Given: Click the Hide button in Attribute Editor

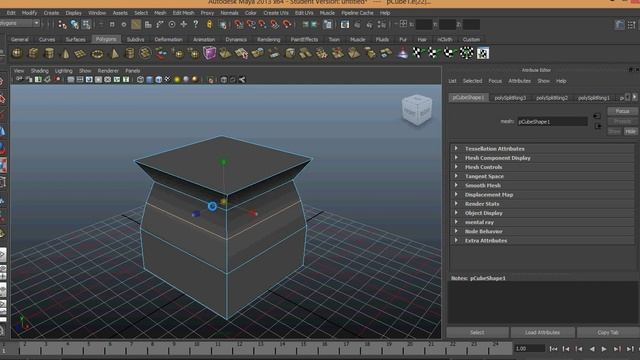Looking at the screenshot, I should (x=630, y=131).
